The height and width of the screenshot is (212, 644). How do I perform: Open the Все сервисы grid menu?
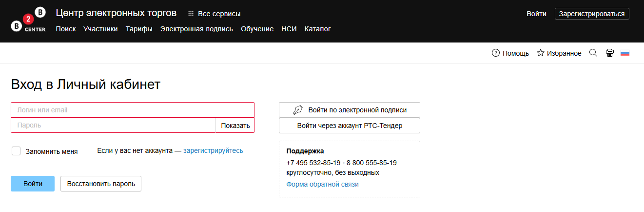pos(214,14)
